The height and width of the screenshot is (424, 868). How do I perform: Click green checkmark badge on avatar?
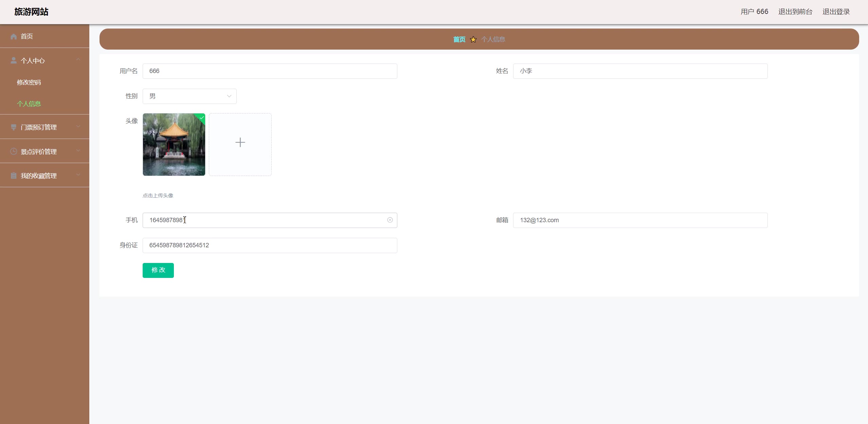point(201,118)
